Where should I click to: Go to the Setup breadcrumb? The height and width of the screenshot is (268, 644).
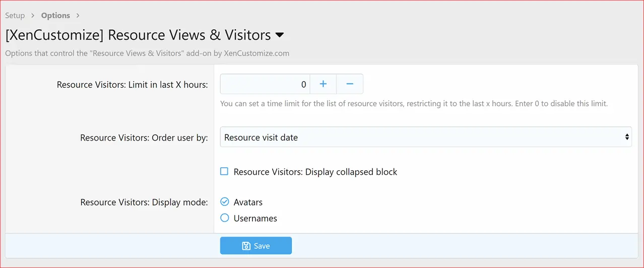(15, 16)
